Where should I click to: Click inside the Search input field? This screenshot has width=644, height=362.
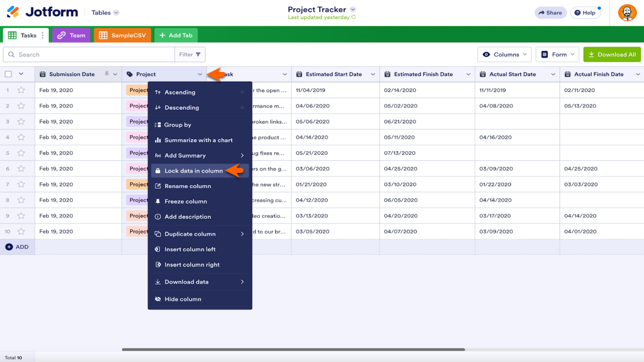pyautogui.click(x=84, y=54)
